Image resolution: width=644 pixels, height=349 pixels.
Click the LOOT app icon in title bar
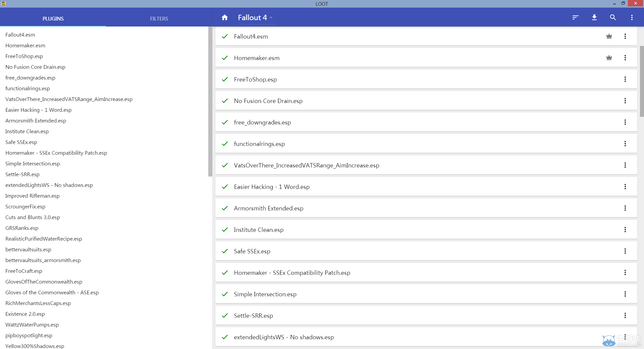click(x=4, y=3)
